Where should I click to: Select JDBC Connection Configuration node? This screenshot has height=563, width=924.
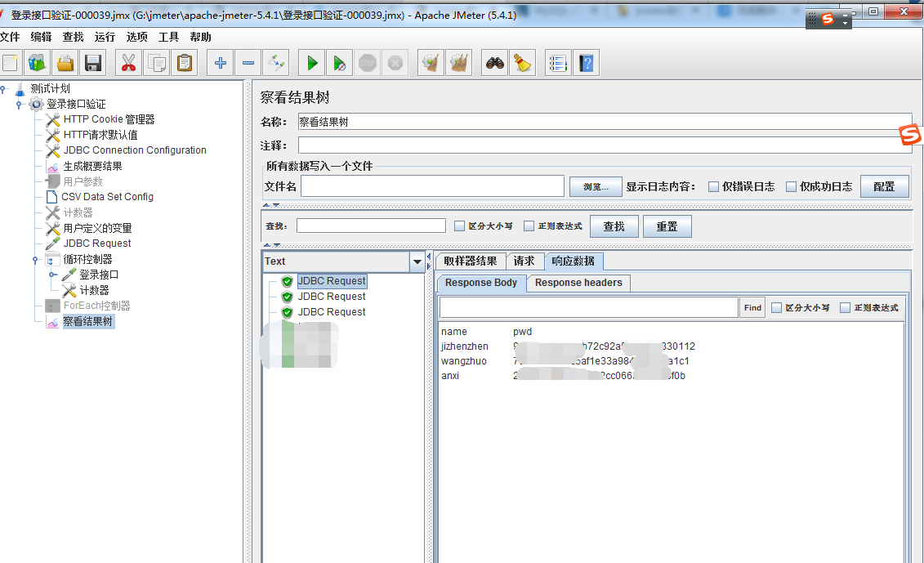[135, 150]
